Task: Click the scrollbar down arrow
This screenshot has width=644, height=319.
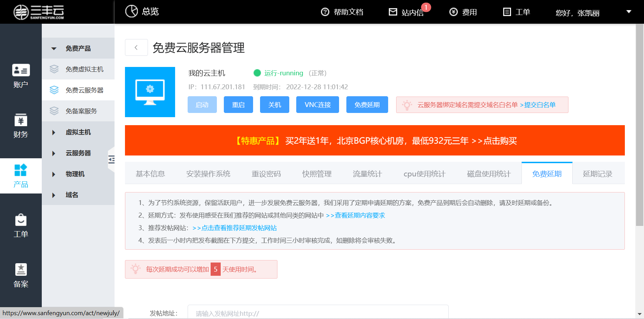Action: click(640, 314)
